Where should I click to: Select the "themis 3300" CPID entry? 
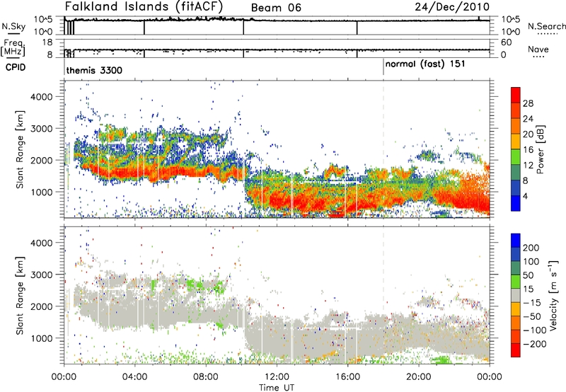[94, 70]
